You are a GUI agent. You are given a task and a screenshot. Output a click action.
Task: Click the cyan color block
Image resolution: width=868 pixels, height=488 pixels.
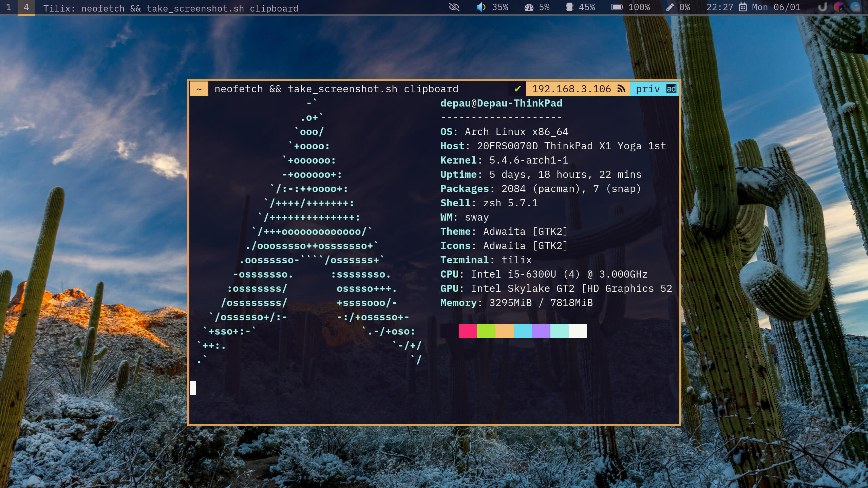click(523, 331)
